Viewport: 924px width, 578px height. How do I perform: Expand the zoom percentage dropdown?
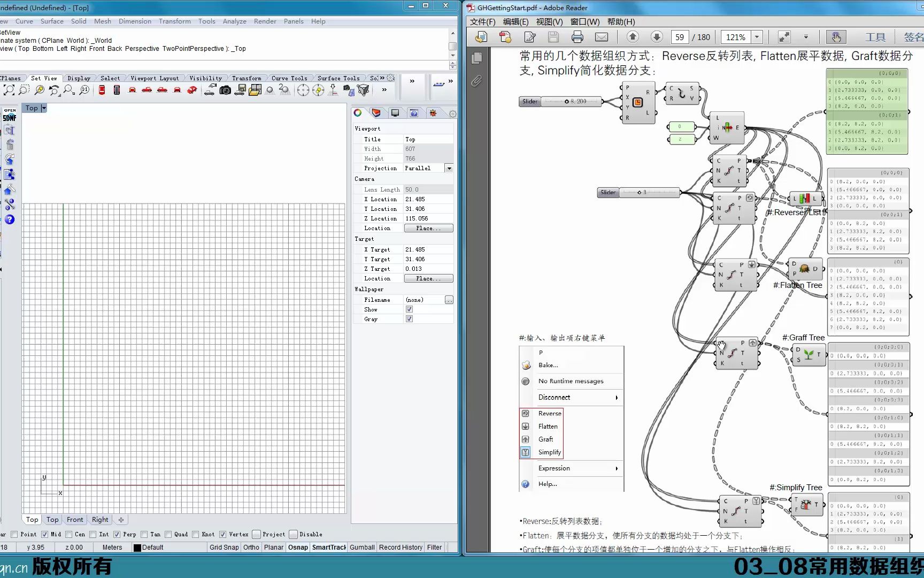[757, 37]
